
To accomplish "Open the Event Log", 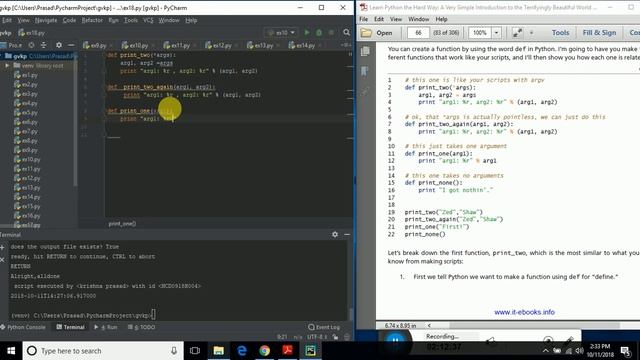I will [324, 327].
